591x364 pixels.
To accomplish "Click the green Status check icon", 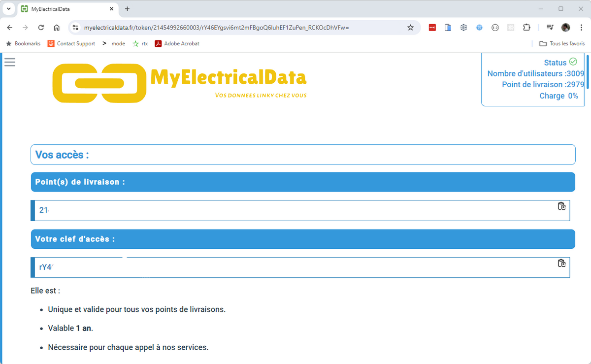I will (573, 62).
